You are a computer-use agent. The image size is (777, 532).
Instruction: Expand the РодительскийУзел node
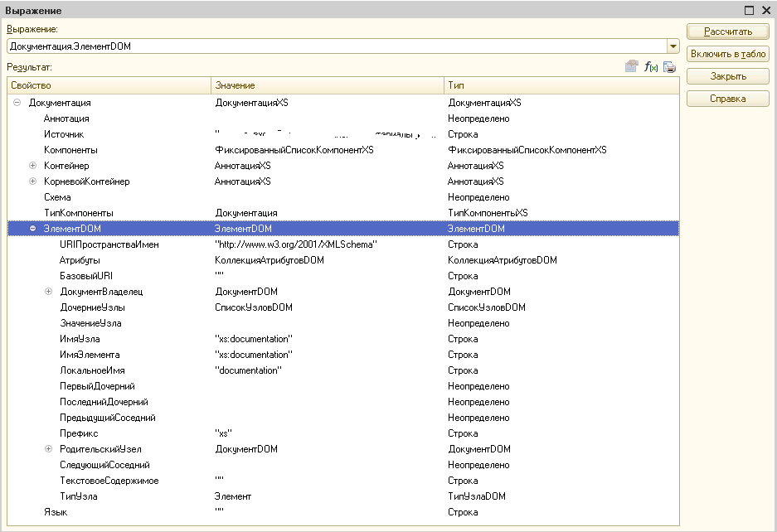[x=49, y=449]
